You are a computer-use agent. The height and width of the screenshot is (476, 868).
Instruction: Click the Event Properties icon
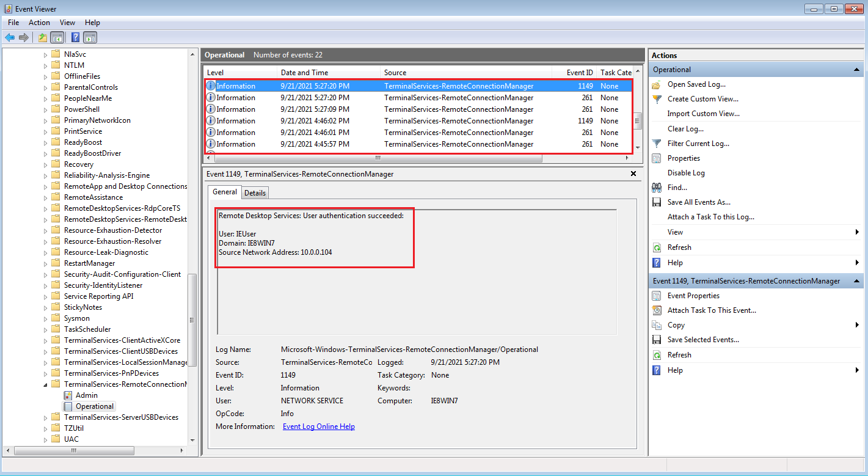point(657,296)
